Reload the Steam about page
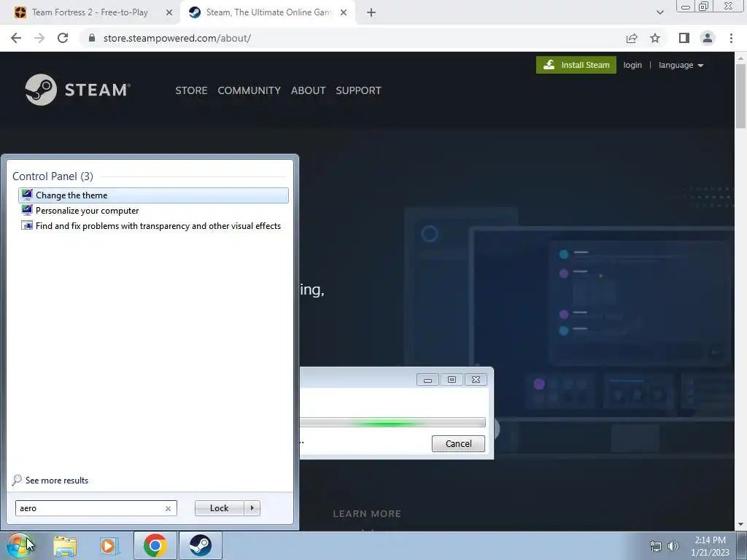747x560 pixels. (x=63, y=38)
